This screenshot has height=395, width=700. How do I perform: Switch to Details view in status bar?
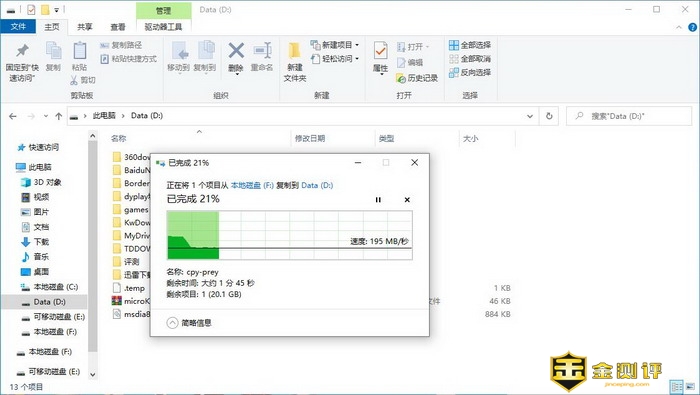676,387
